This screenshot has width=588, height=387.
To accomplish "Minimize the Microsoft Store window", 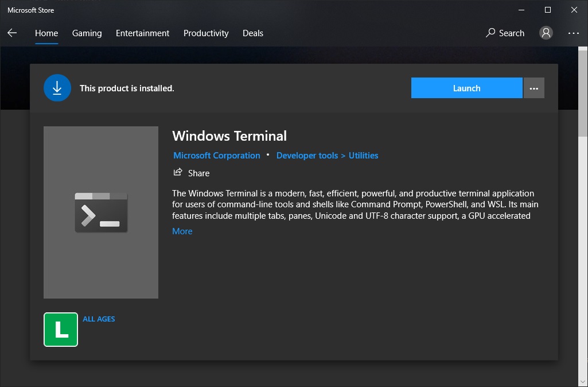I will (x=521, y=10).
